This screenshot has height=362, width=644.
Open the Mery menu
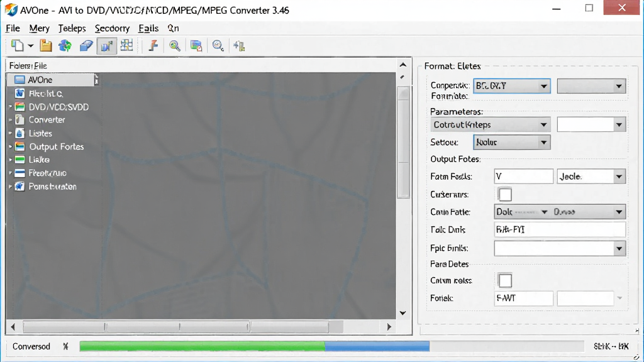click(39, 28)
